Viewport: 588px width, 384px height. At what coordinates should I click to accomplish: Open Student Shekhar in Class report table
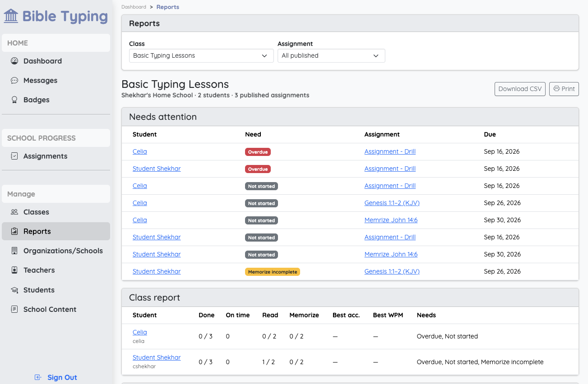coord(157,357)
